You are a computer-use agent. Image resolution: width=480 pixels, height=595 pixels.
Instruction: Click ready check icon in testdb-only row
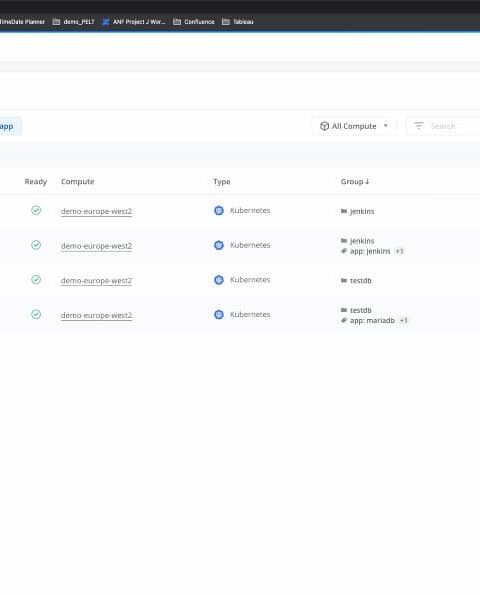point(36,280)
